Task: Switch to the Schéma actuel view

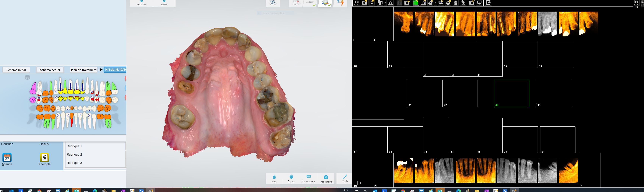Action: pos(50,70)
